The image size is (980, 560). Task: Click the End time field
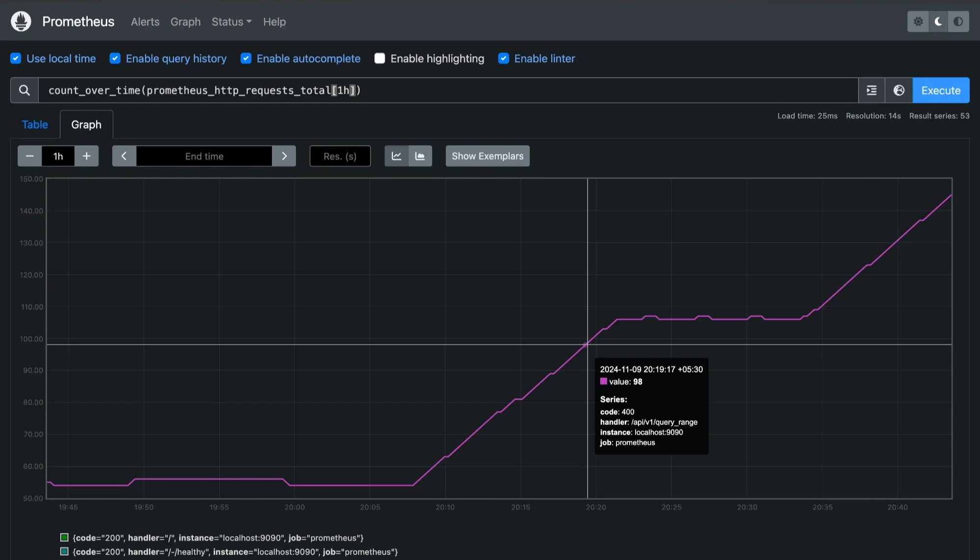click(204, 156)
